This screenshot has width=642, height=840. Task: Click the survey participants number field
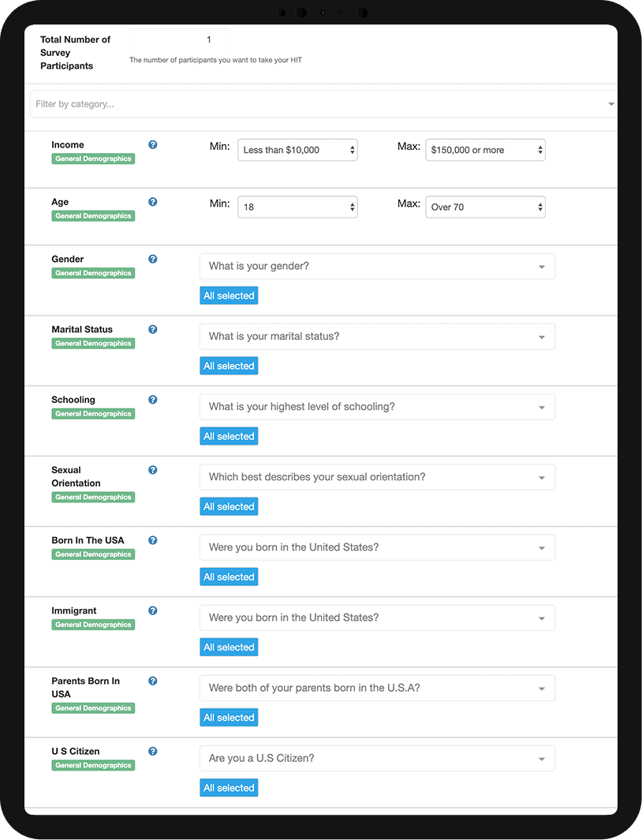click(180, 39)
